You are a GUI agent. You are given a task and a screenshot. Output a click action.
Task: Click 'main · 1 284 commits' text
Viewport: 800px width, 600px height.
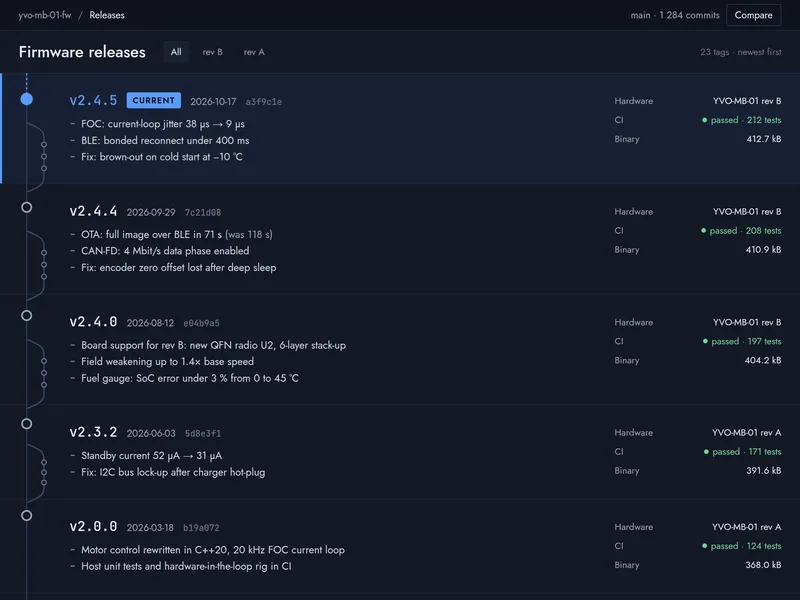675,15
